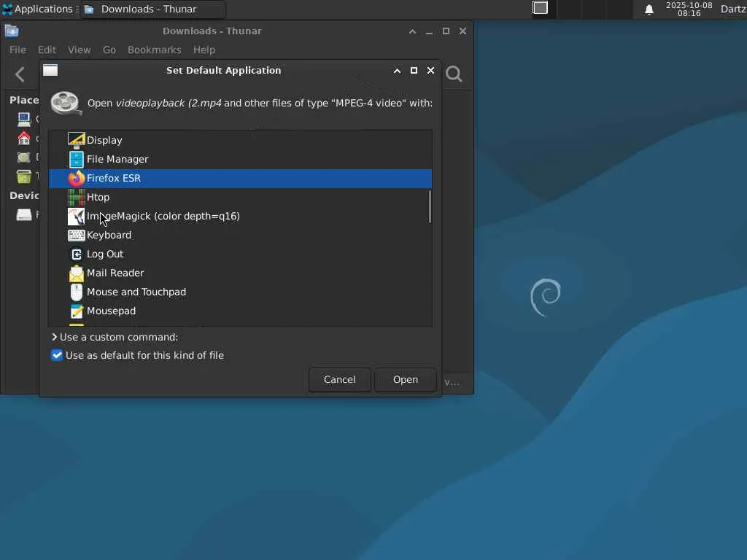Open the Trash icon in sidebar
Image resolution: width=747 pixels, height=560 pixels.
(x=24, y=176)
